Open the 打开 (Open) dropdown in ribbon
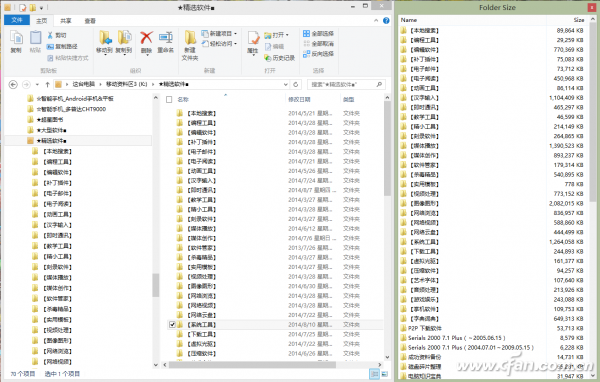 (276, 35)
